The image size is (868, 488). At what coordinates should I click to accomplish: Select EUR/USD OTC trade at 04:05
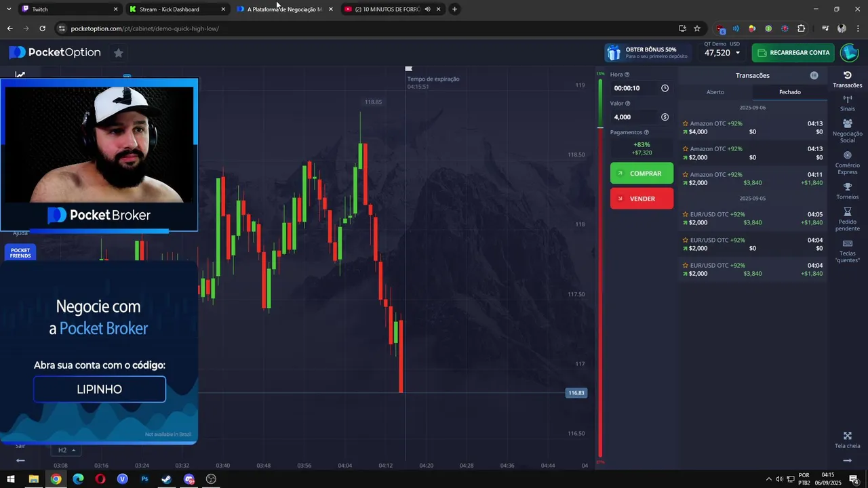pyautogui.click(x=752, y=218)
